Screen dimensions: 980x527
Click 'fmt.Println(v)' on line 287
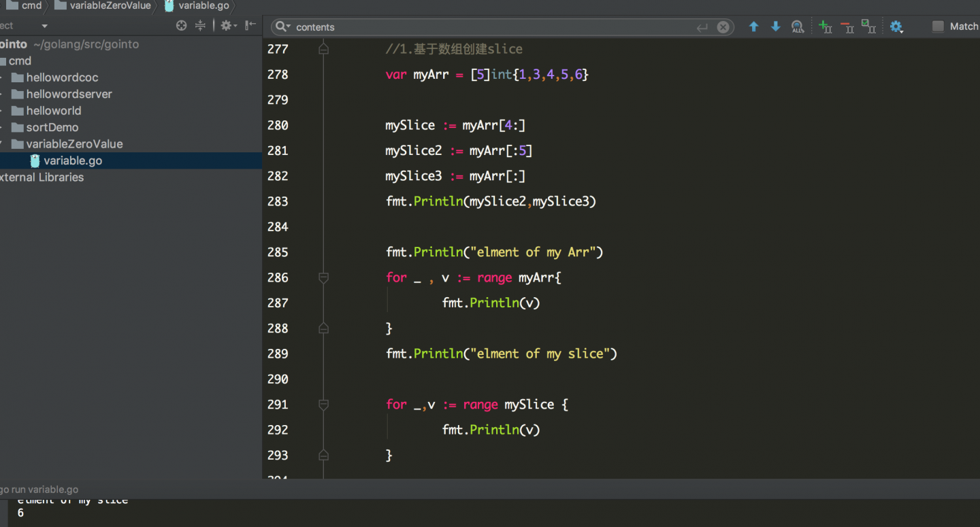[x=491, y=303]
